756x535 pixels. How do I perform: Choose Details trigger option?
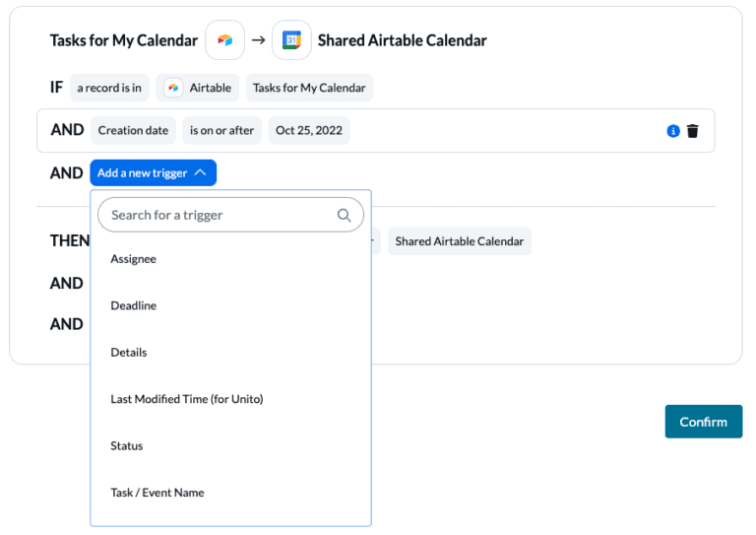pyautogui.click(x=129, y=352)
